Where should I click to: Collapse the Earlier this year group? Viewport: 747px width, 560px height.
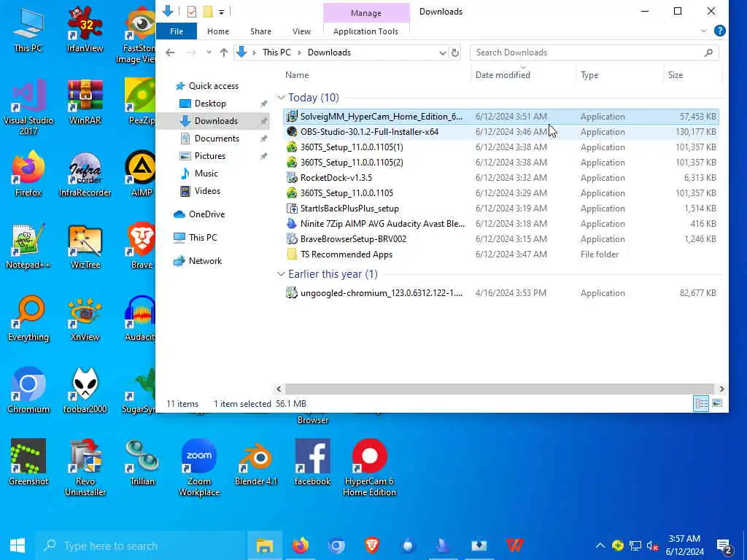281,274
